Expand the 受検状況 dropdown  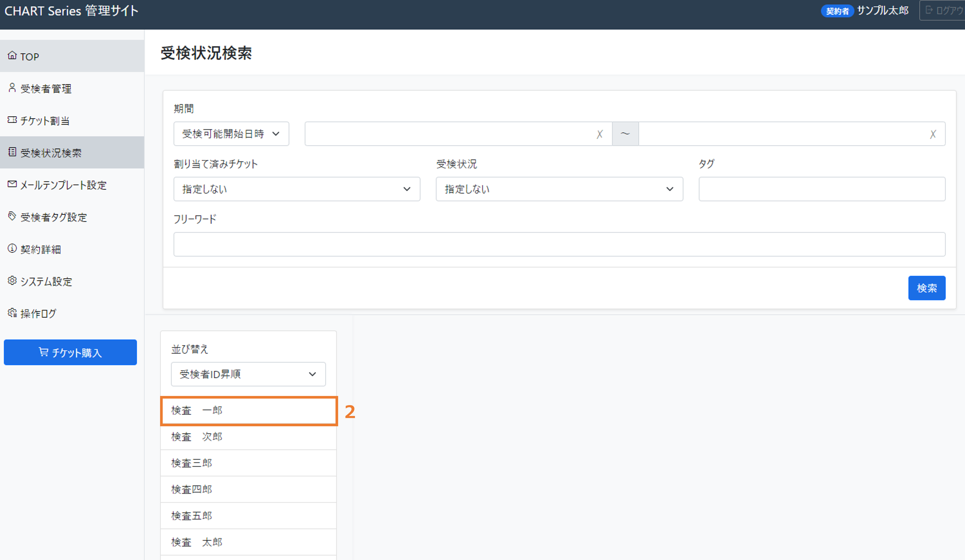[x=559, y=189]
